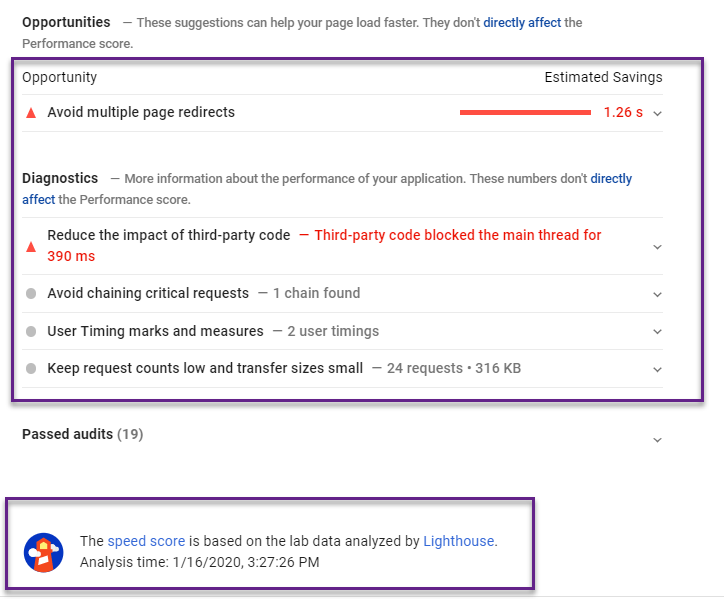Click 'directly affect' link in Opportunities description
724x600 pixels.
coord(522,22)
